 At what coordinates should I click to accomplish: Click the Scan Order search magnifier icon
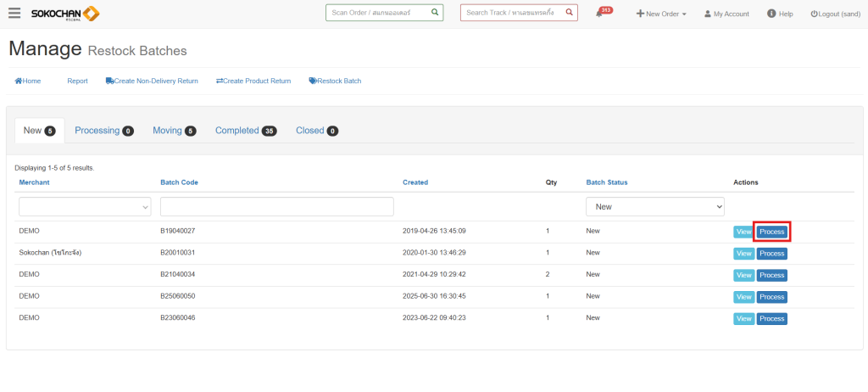pos(434,13)
